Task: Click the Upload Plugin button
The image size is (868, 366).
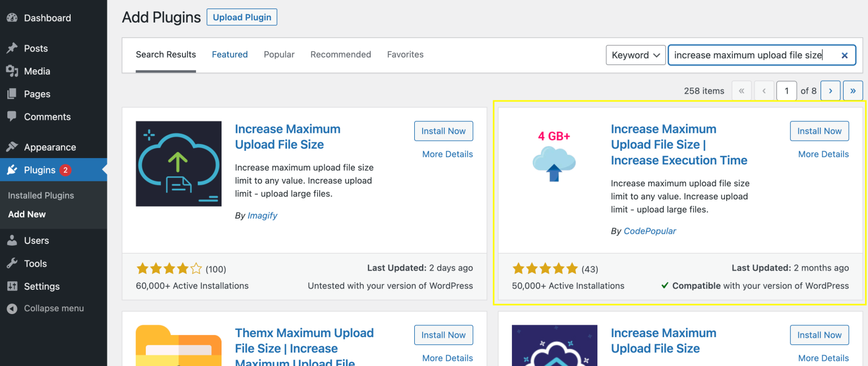Action: (x=242, y=17)
